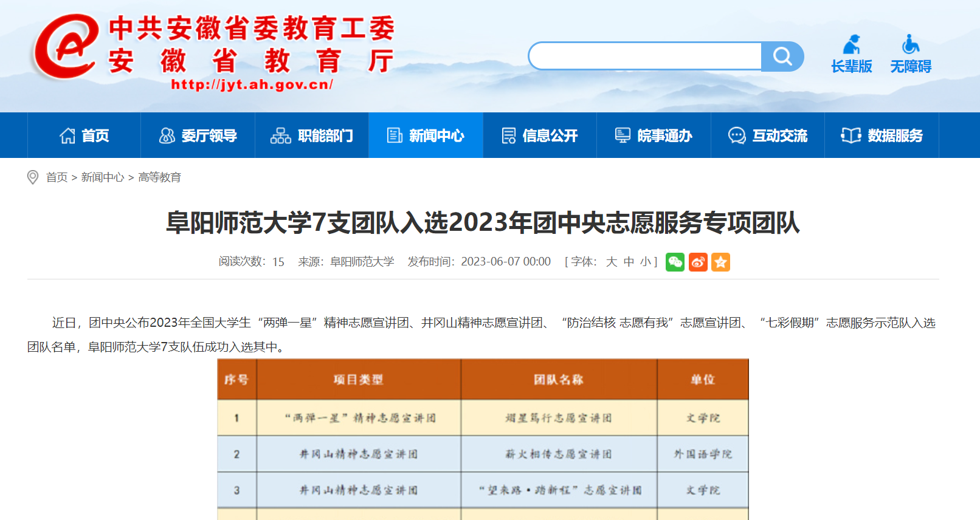Set font size to 中
This screenshot has width=980, height=520.
pos(629,262)
